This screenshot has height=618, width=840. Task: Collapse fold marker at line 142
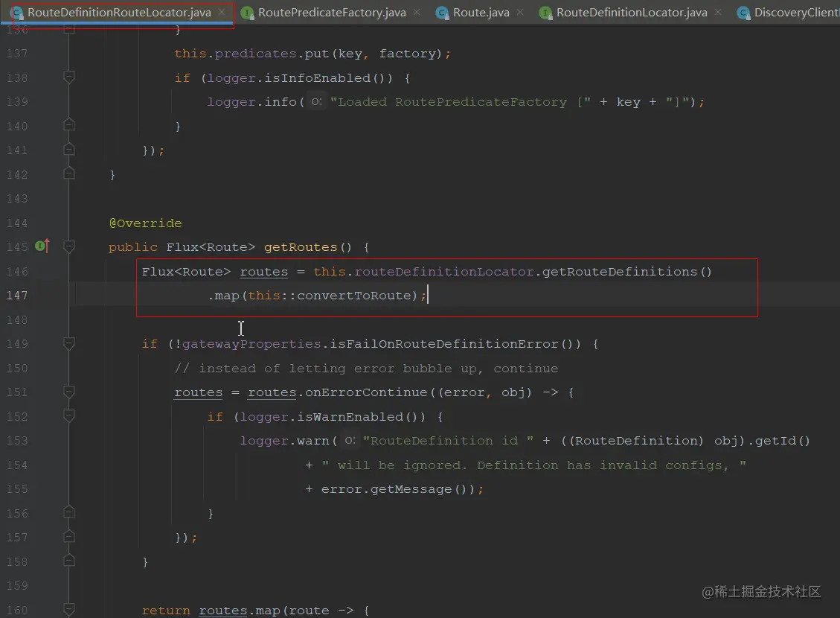tap(69, 173)
